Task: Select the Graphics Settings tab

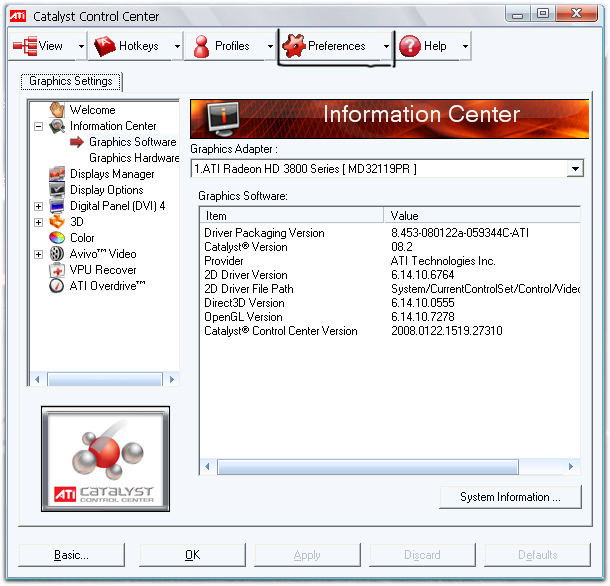Action: click(71, 81)
